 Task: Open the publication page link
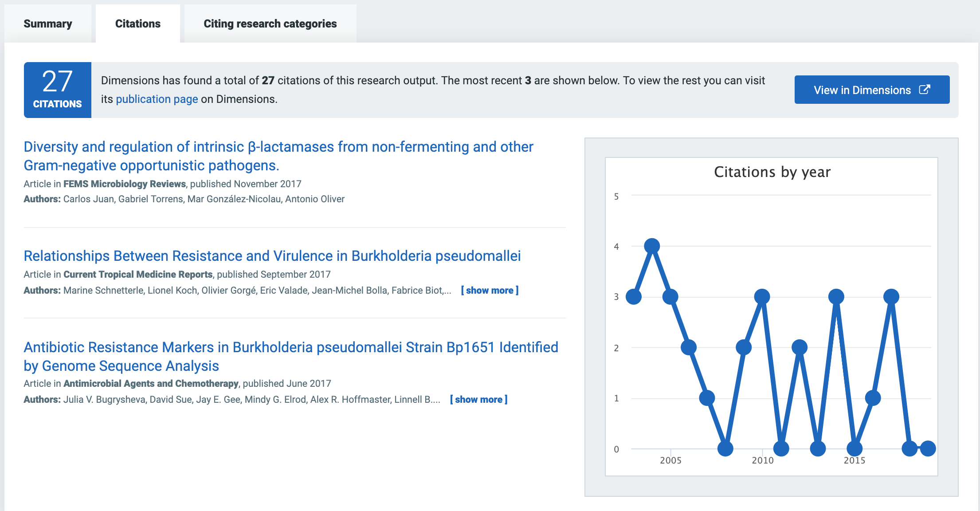(157, 99)
